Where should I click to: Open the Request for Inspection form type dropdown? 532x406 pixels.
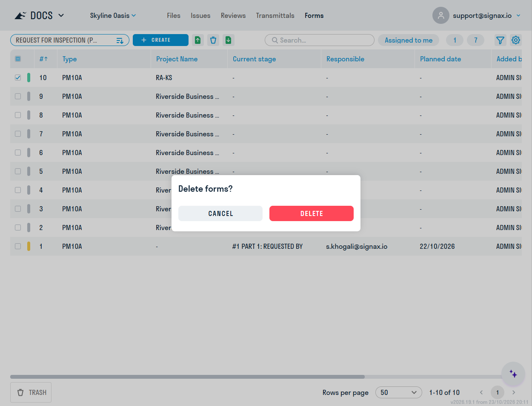[70, 40]
